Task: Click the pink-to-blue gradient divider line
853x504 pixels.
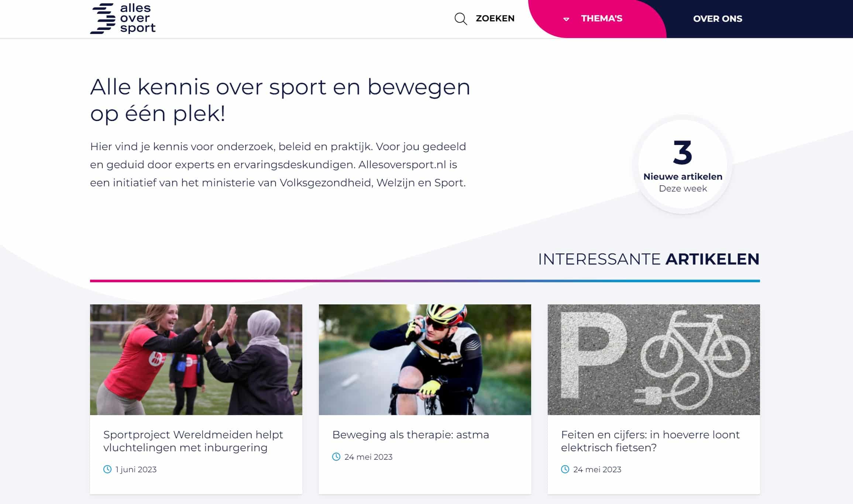Action: pos(425,281)
